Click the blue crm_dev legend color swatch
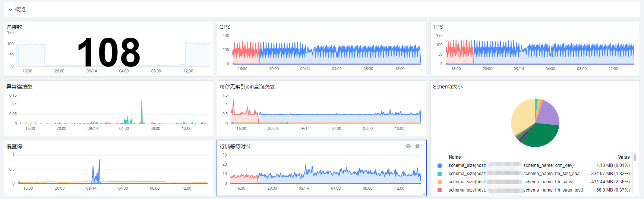This screenshot has height=199, width=644. click(x=439, y=165)
